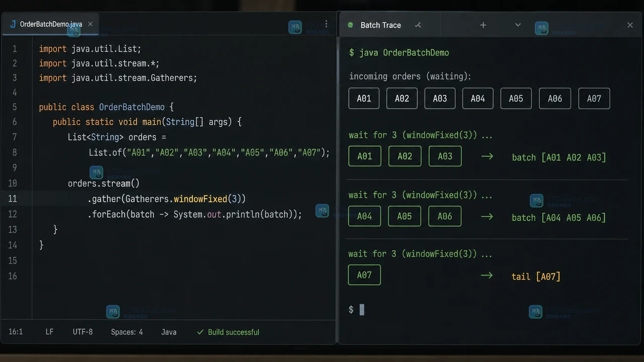The height and width of the screenshot is (362, 644).
Task: Click the "import java.util.stream.Gatherers;" line
Action: coord(118,78)
